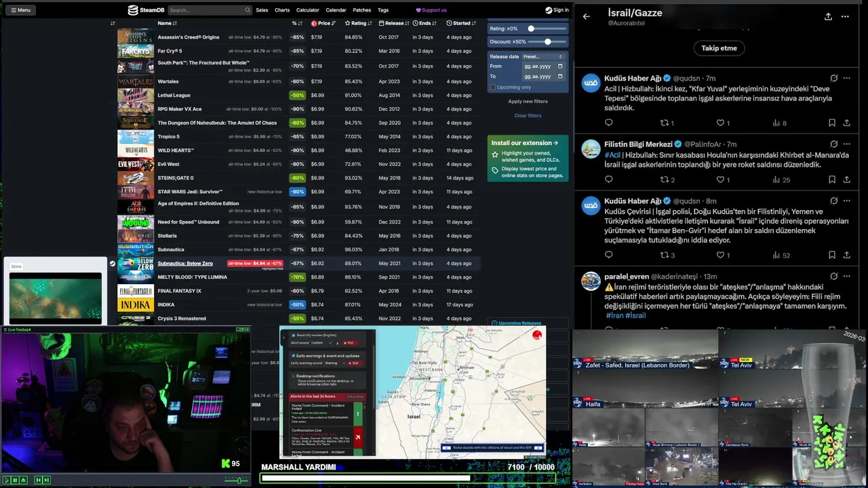Viewport: 868px width, 488px height.
Task: Sort the table by Ends column
Action: coord(424,23)
